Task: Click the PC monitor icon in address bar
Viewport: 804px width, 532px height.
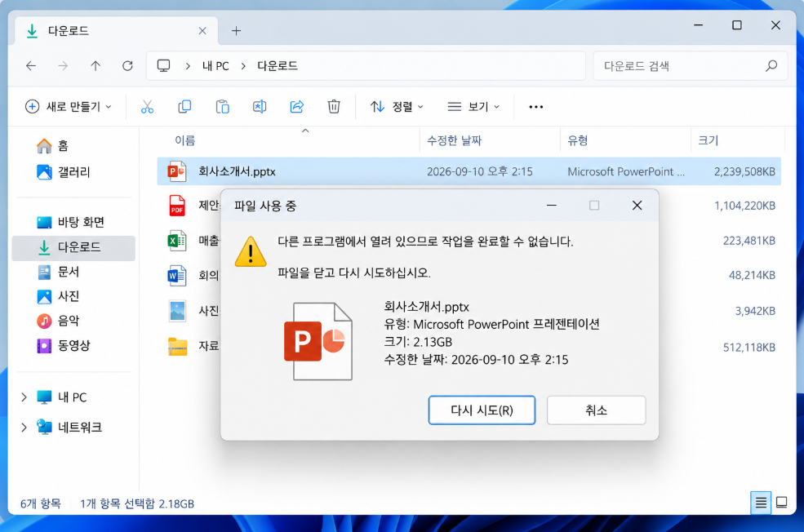Action: tap(163, 65)
